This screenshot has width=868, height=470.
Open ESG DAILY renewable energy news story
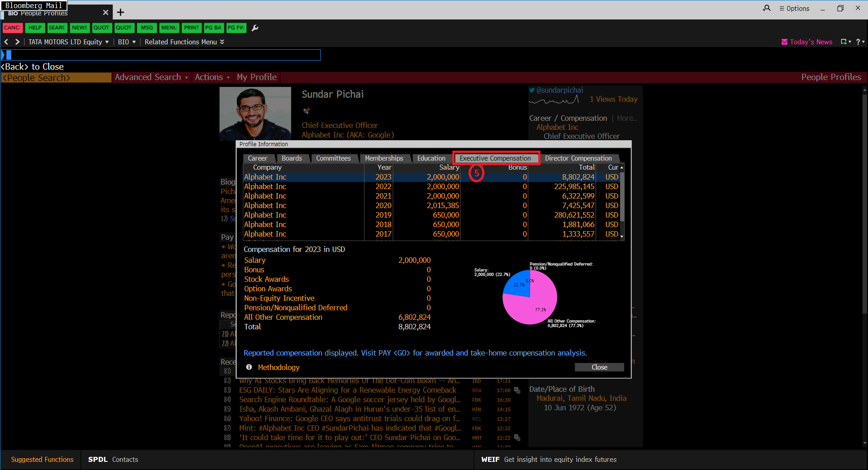click(347, 390)
